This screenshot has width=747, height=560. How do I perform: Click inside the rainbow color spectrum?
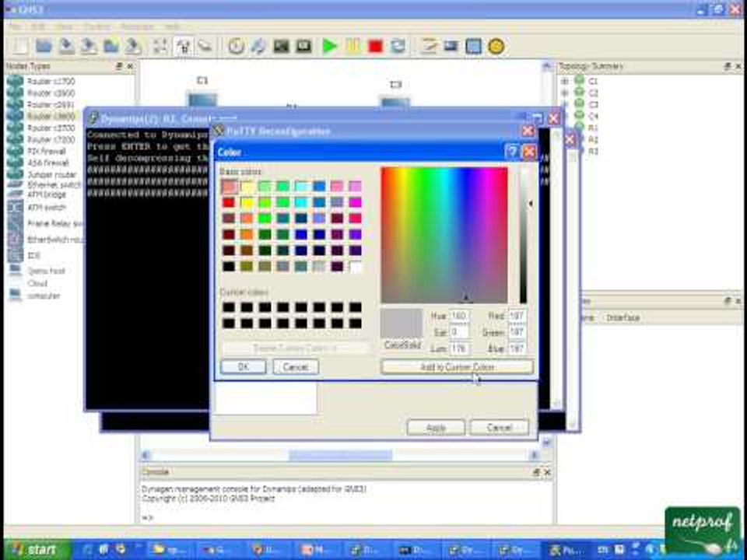click(444, 235)
